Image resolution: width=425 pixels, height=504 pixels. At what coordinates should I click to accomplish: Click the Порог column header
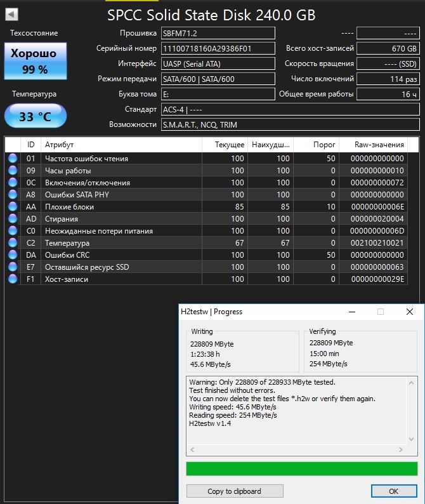pyautogui.click(x=316, y=145)
